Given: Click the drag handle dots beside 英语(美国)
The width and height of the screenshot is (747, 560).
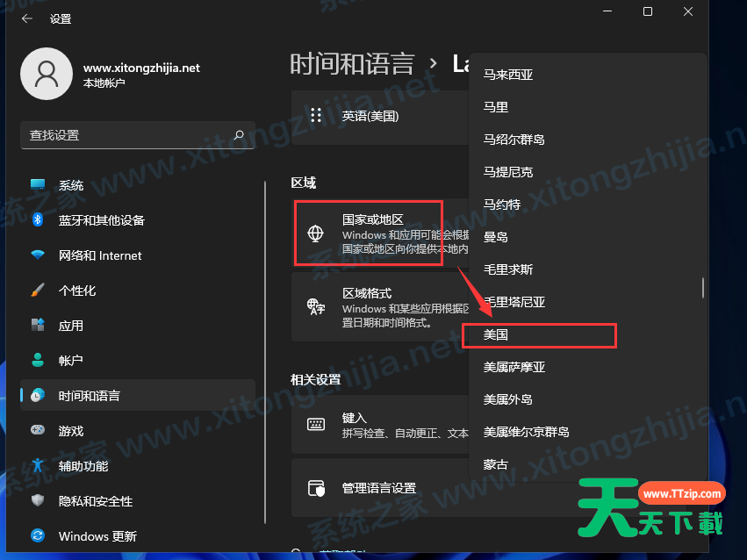Looking at the screenshot, I should click(316, 115).
